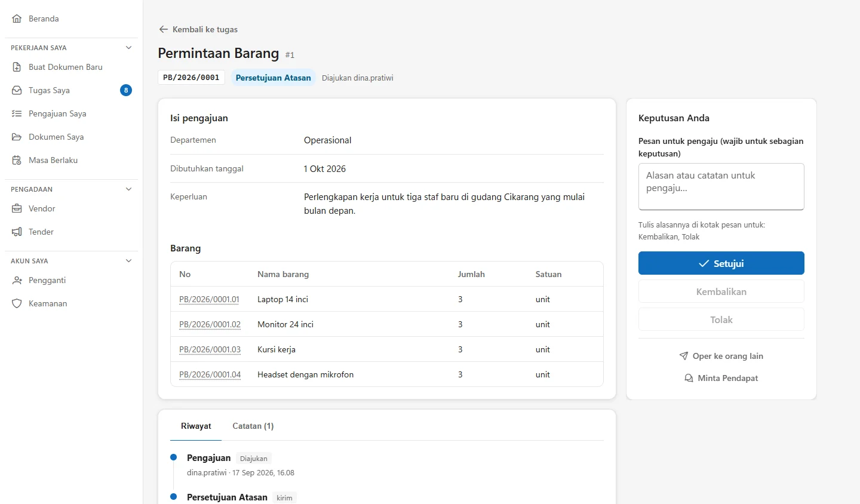Click the Minta Pendapat text
This screenshot has height=504, width=860.
tap(728, 378)
